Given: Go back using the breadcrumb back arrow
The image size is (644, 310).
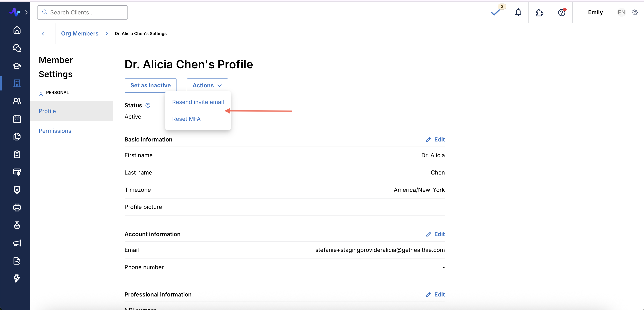Looking at the screenshot, I should pos(43,33).
